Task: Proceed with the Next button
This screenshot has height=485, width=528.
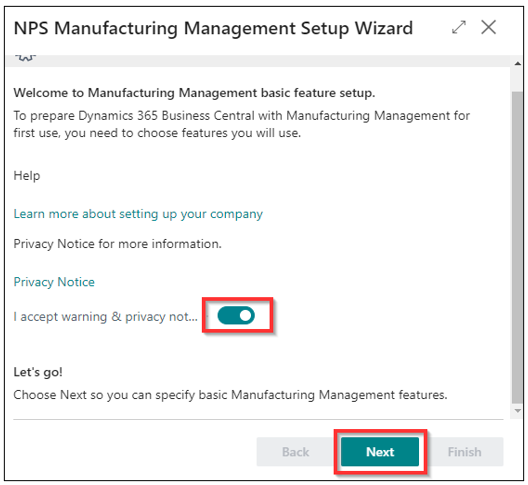Action: tap(380, 452)
